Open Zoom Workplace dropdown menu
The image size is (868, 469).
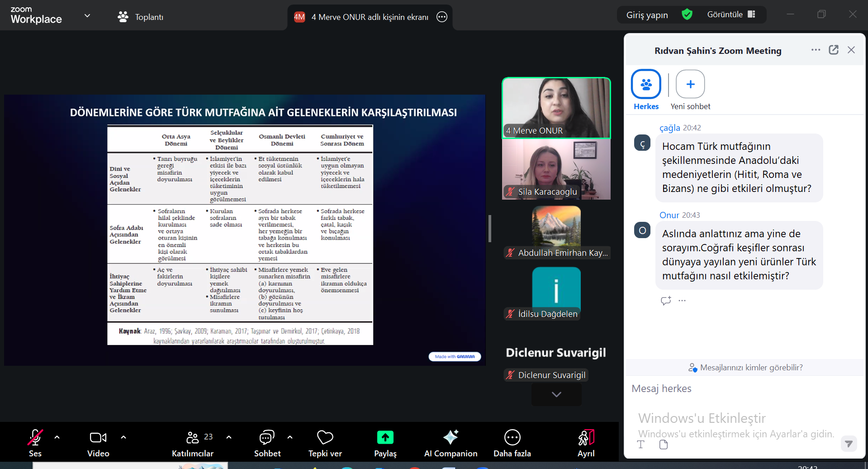pyautogui.click(x=87, y=15)
